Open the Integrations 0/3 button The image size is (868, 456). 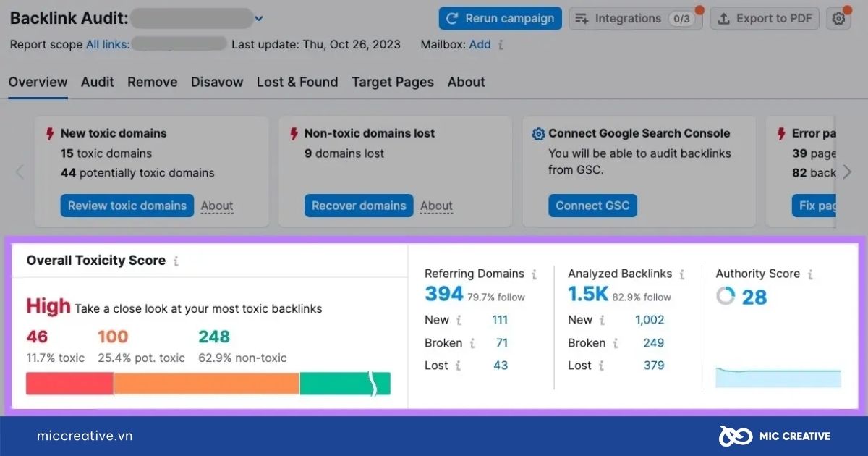click(x=635, y=19)
